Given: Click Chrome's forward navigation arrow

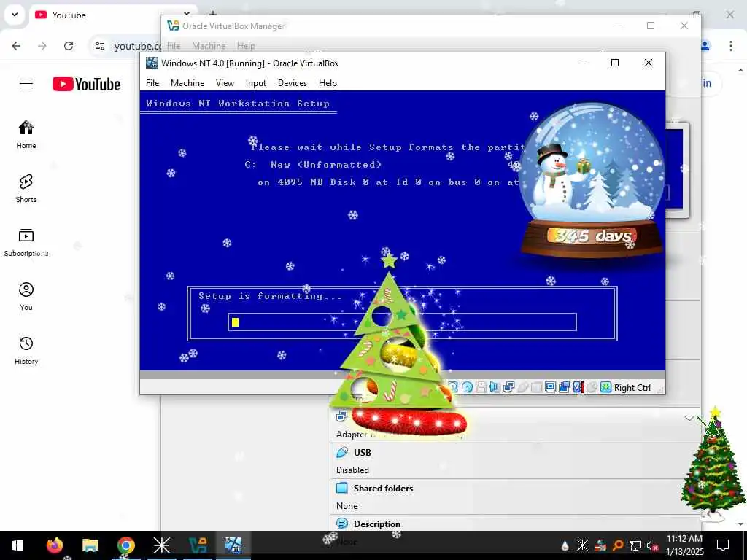Looking at the screenshot, I should (42, 46).
